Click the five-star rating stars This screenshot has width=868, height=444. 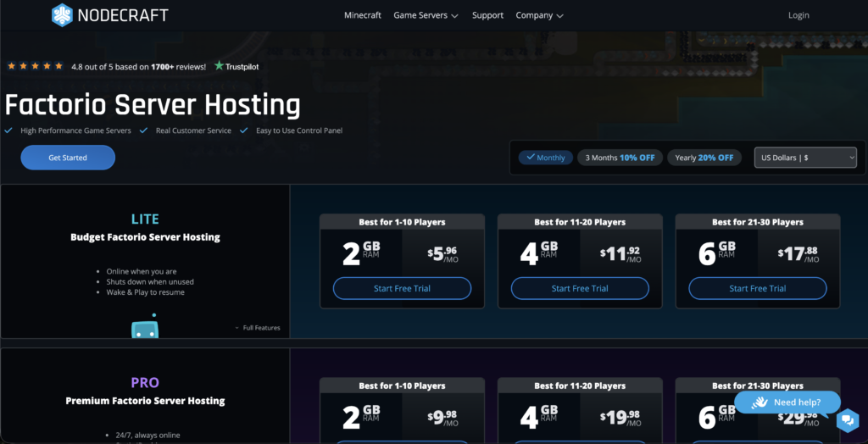(35, 66)
